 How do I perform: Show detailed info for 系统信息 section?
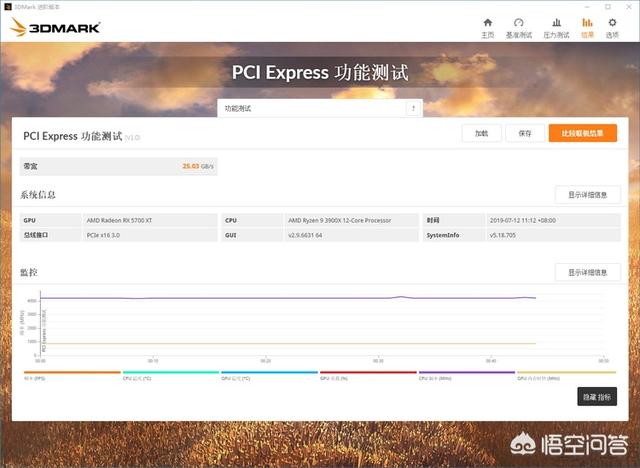588,195
